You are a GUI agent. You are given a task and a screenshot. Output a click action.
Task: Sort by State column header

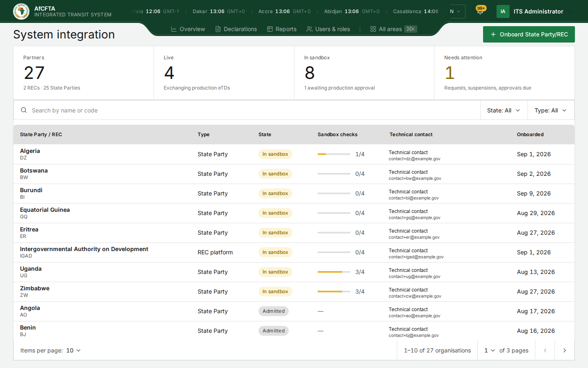tap(265, 135)
